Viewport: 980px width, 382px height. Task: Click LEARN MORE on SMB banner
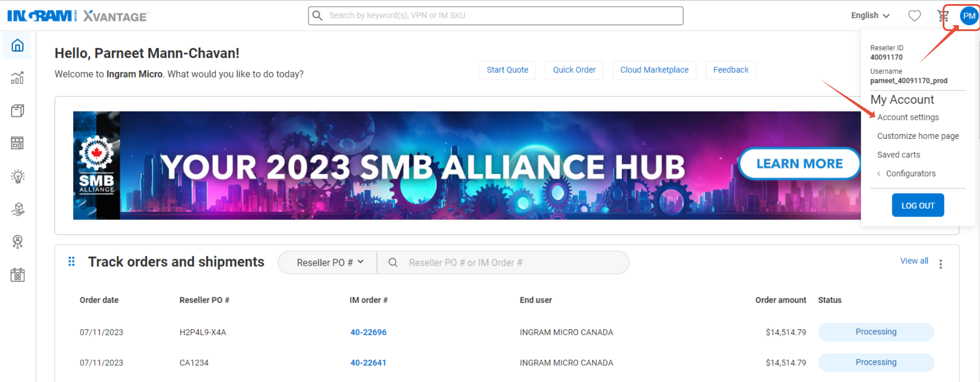799,164
